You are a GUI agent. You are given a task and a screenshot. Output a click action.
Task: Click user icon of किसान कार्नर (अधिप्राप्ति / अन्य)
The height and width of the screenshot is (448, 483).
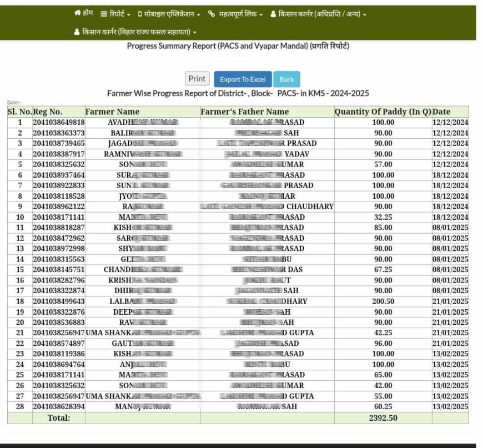point(273,14)
